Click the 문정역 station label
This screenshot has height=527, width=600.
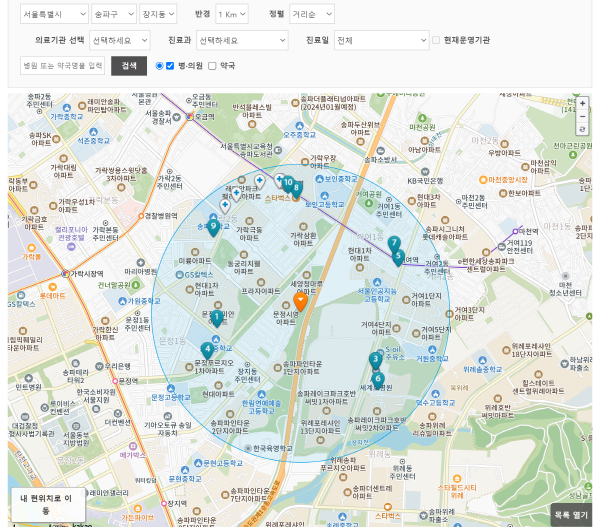coord(128,381)
